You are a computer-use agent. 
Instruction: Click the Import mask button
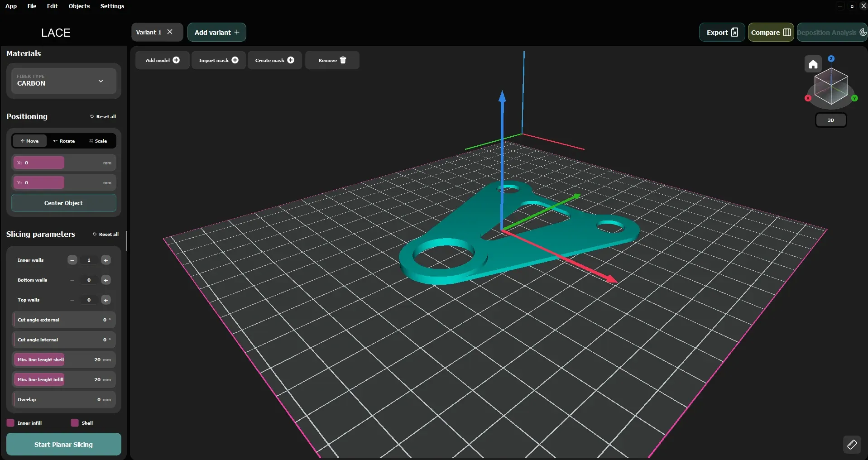[x=219, y=60]
